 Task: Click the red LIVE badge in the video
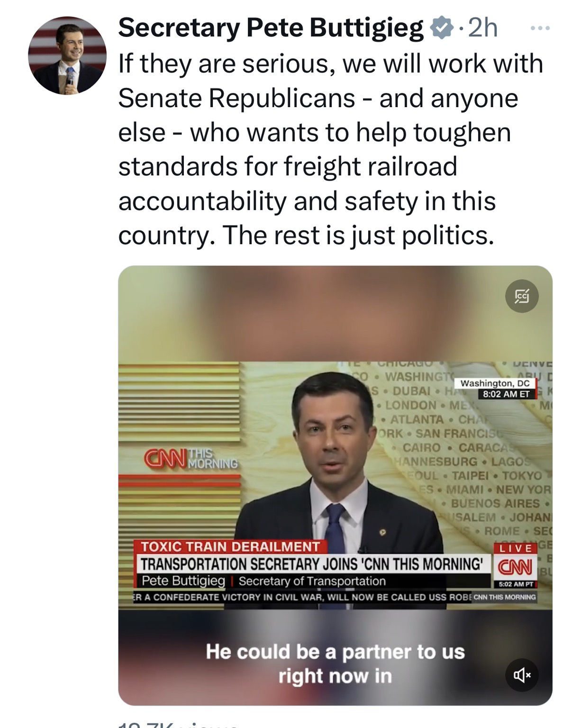tap(516, 548)
